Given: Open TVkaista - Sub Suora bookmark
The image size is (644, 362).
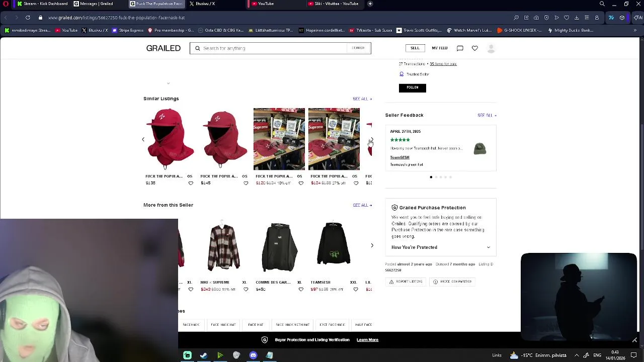Looking at the screenshot, I should tap(370, 30).
